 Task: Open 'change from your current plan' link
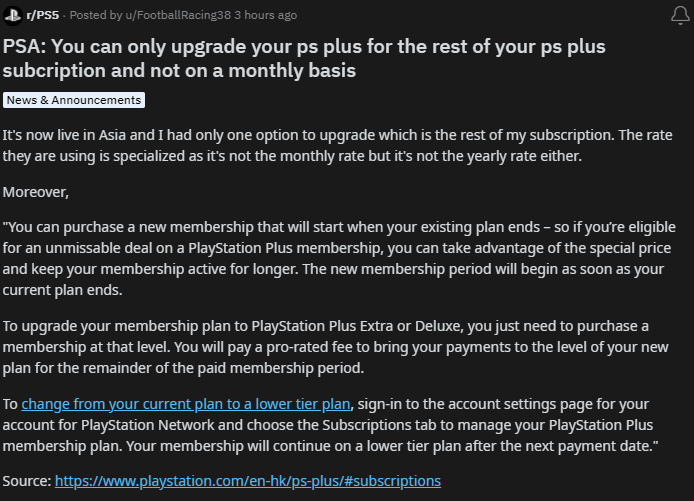coord(186,404)
